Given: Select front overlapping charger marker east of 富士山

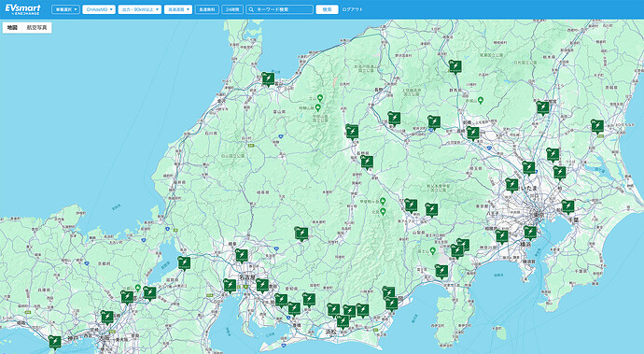Looking at the screenshot, I should 456,250.
